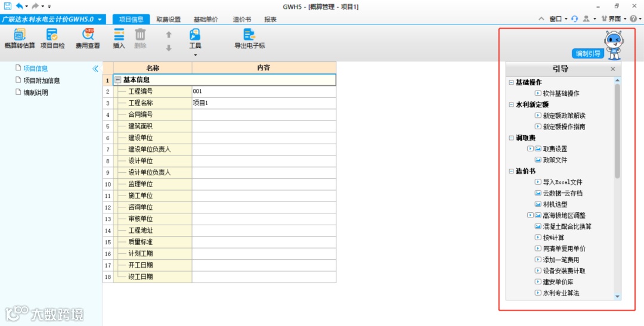
Task: Switch to the 造价书 tab
Action: coord(242,19)
